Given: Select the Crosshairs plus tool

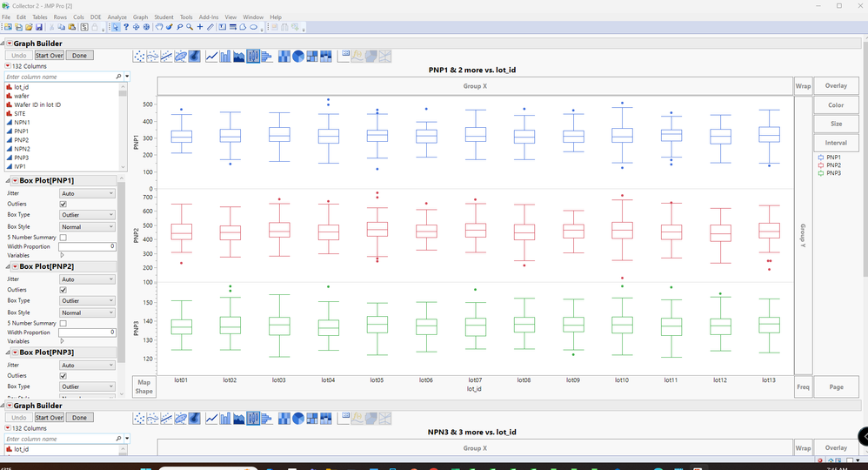Looking at the screenshot, I should coord(200,27).
